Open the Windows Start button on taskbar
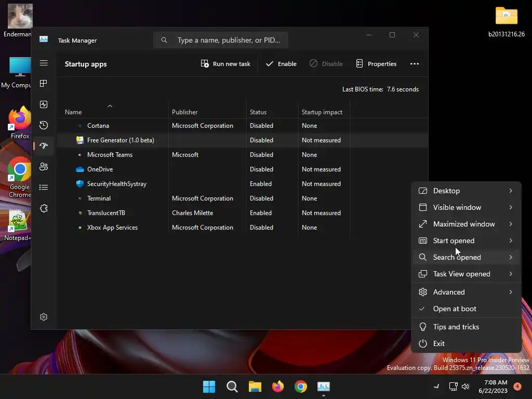The width and height of the screenshot is (532, 399). point(209,387)
